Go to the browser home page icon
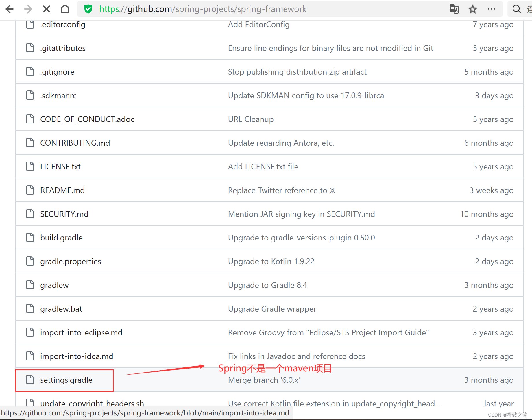Viewport: 532px width, 420px height. [65, 9]
